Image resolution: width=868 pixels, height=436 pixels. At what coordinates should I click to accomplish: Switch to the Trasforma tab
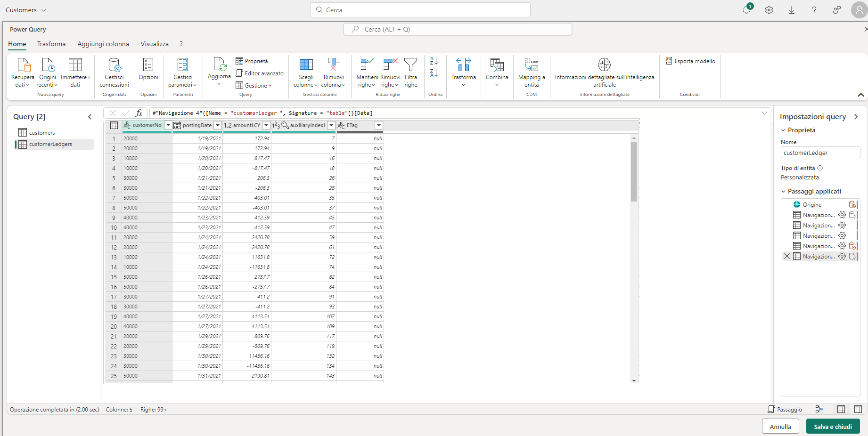point(51,44)
